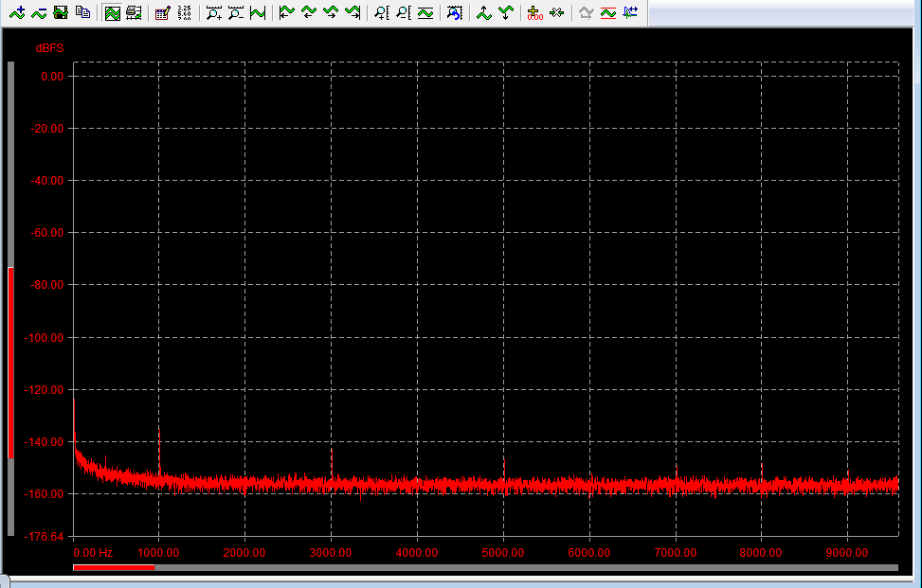This screenshot has width=922, height=588.
Task: Zoom in vertically with magnifier plus bracket icon
Action: pos(382,12)
